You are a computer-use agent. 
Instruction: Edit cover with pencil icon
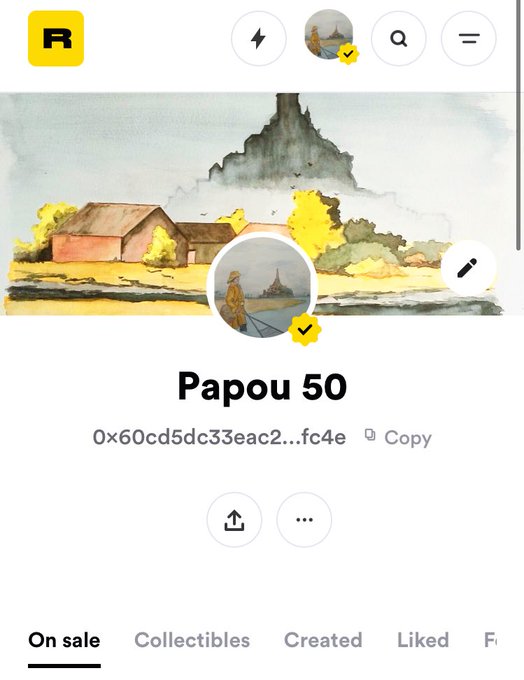click(x=468, y=268)
